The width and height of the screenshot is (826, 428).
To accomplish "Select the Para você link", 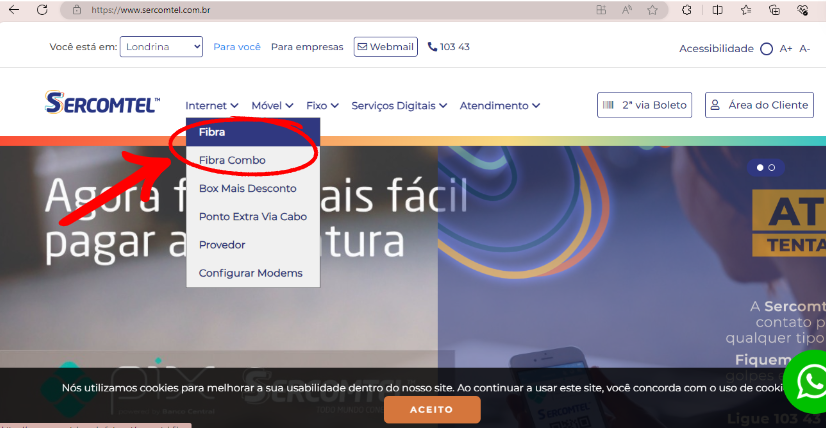I will tap(237, 47).
